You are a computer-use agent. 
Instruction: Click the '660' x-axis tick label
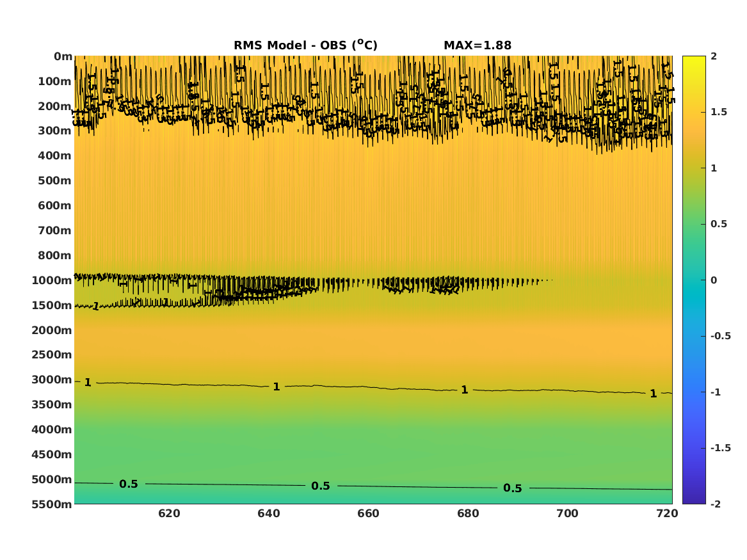pos(368,514)
